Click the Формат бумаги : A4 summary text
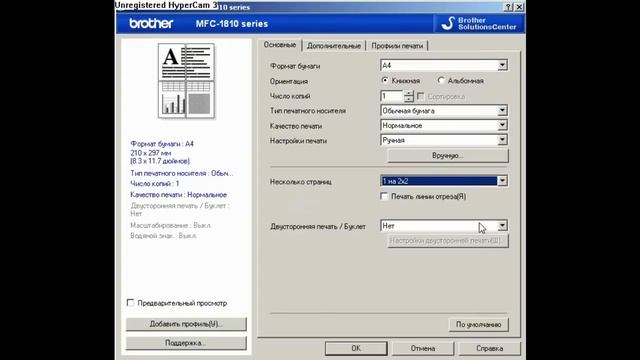Image resolution: width=640 pixels, height=360 pixels. click(x=162, y=144)
